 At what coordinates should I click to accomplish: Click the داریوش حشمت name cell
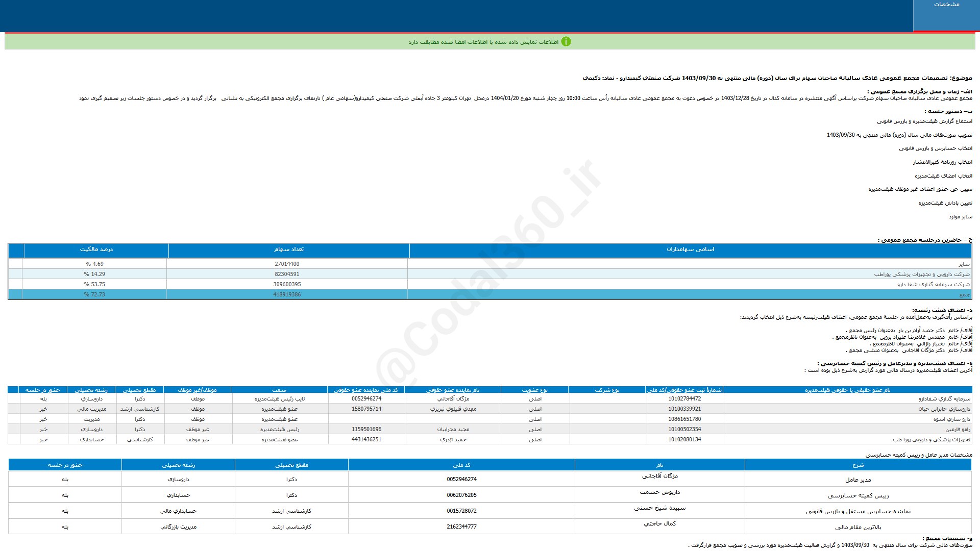tap(659, 492)
